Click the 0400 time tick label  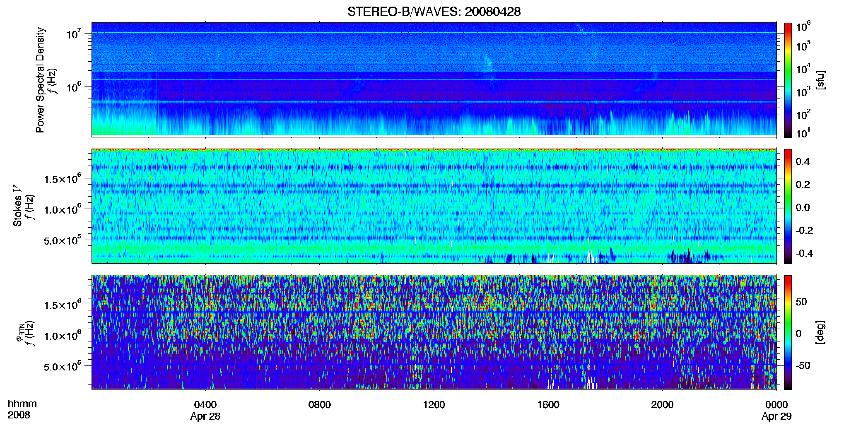click(205, 405)
